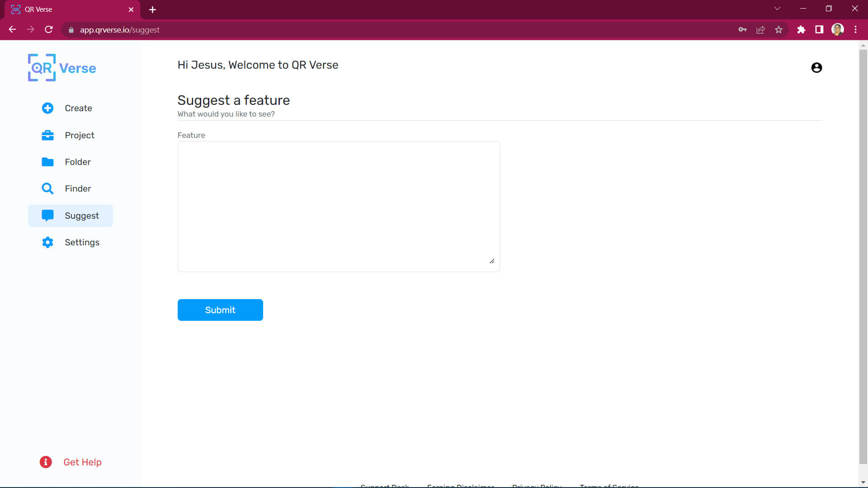
Task: Open a new browser tab
Action: [x=152, y=9]
